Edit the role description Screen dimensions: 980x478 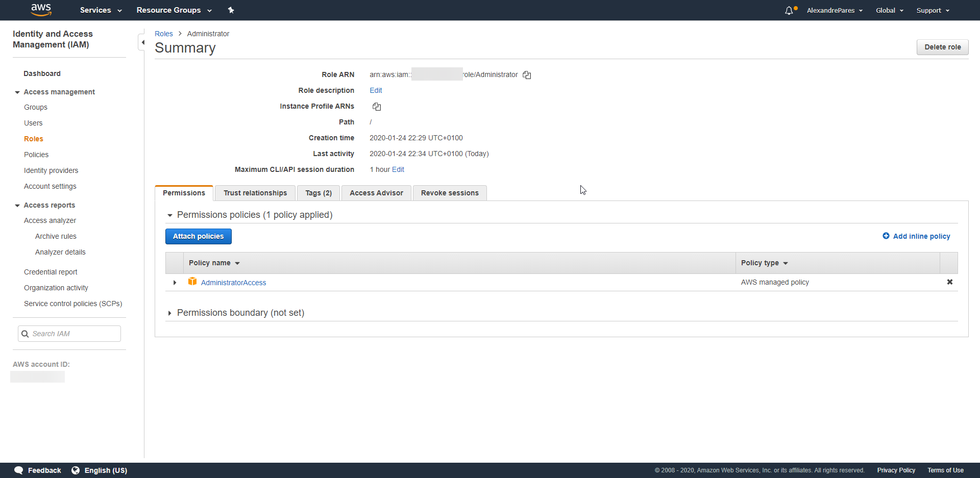(x=376, y=90)
